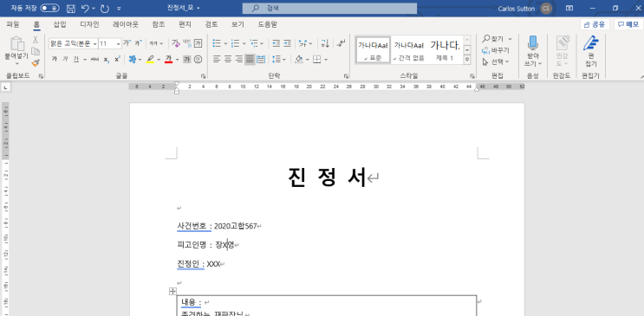The height and width of the screenshot is (316, 644).
Task: Toggle show paragraph marks
Action: (341, 43)
